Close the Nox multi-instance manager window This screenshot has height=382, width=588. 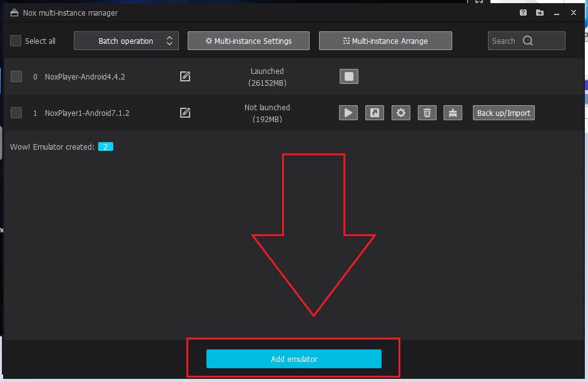pyautogui.click(x=574, y=13)
